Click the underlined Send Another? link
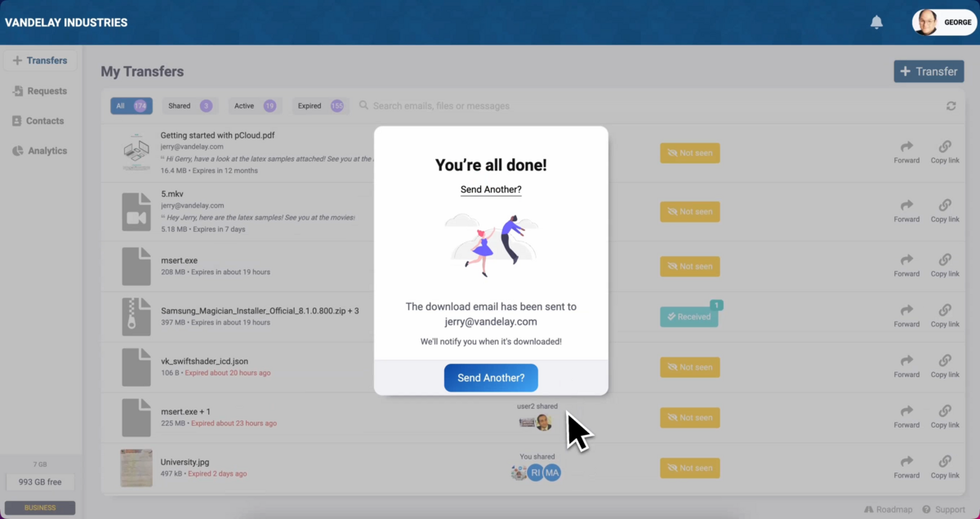The width and height of the screenshot is (980, 519). tap(491, 189)
